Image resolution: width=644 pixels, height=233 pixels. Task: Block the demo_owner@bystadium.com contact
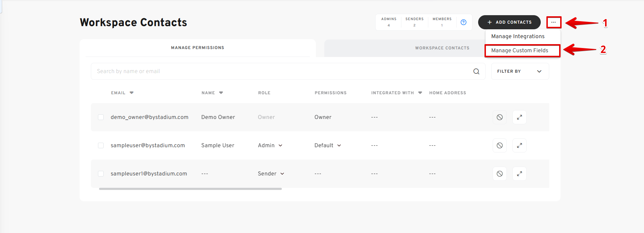click(499, 117)
